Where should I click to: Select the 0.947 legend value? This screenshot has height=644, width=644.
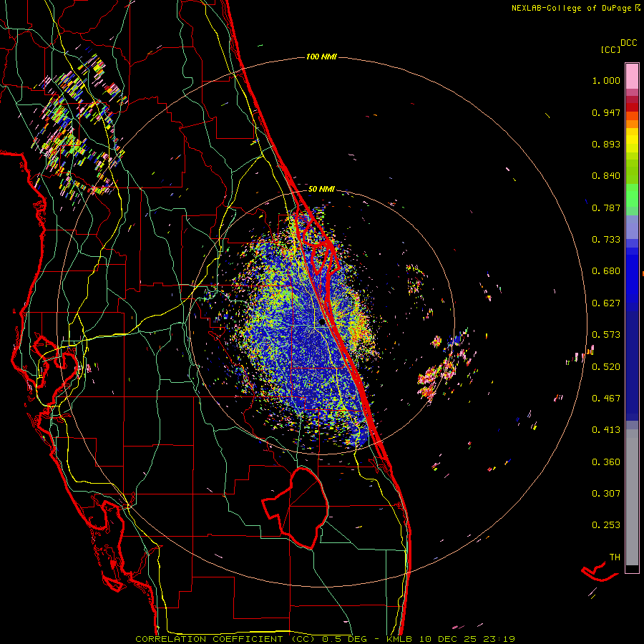tap(606, 112)
